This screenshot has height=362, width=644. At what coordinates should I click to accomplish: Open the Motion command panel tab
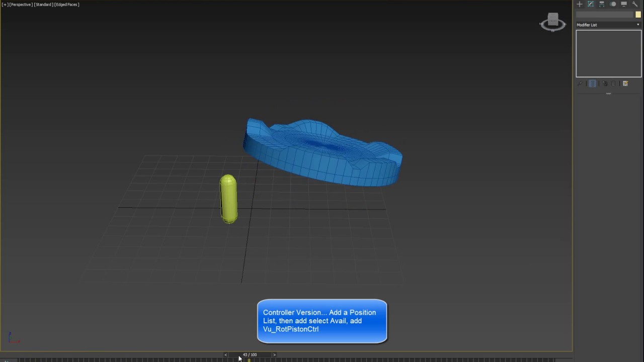pyautogui.click(x=613, y=4)
